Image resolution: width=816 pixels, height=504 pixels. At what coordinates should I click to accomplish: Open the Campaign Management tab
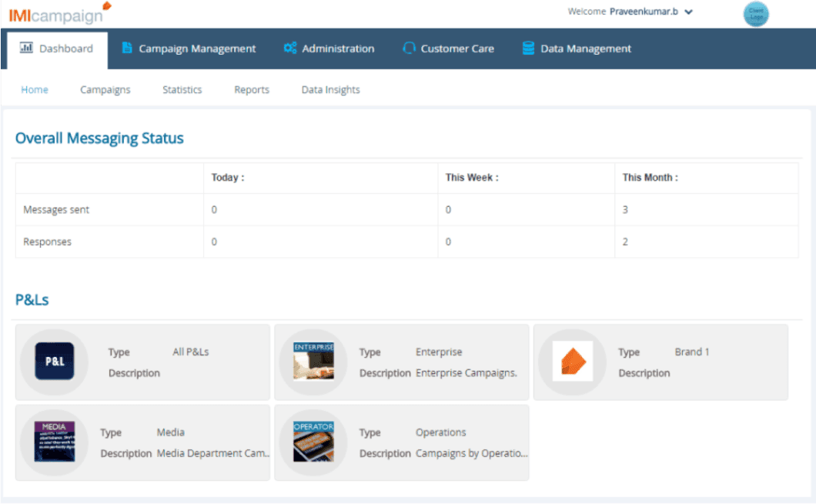(x=189, y=48)
